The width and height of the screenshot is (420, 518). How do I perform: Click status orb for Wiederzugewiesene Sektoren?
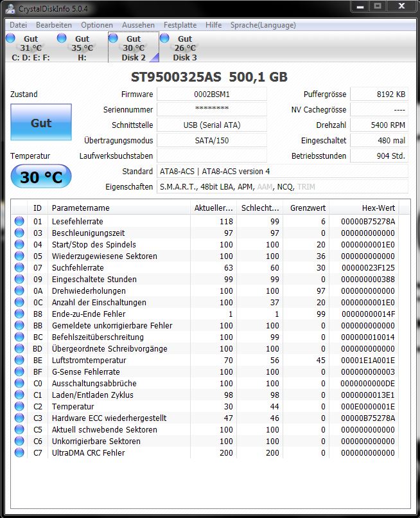[x=19, y=256]
